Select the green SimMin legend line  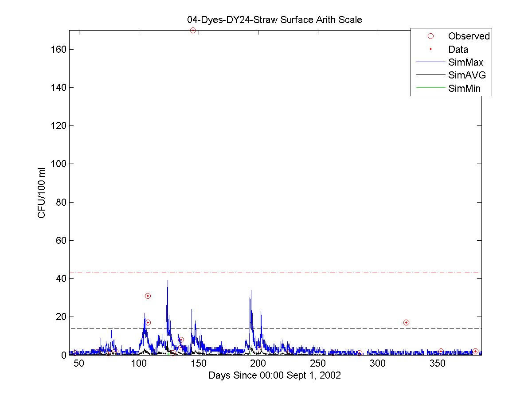pos(430,88)
